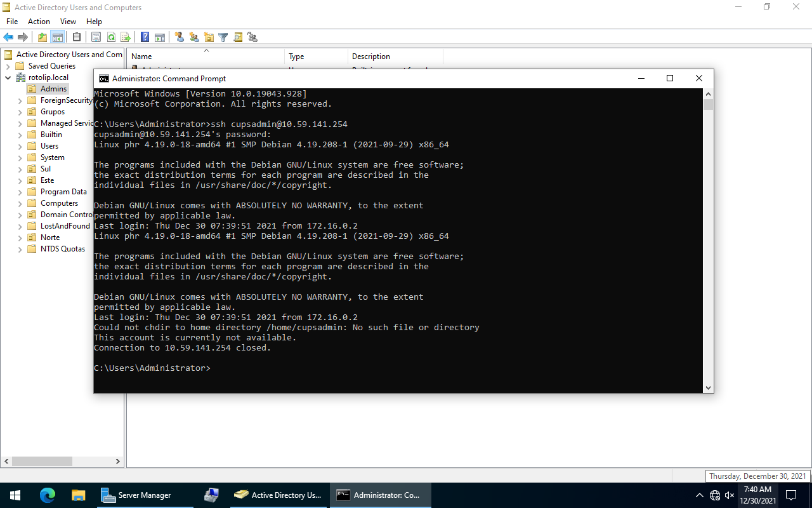The image size is (812, 508).
Task: Open the View menu
Action: [x=68, y=22]
